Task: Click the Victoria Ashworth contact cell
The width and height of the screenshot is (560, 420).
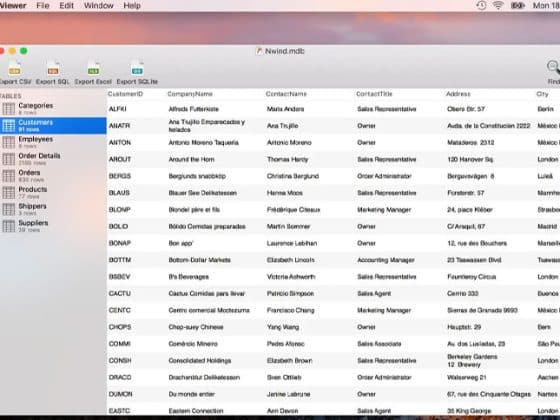Action: (x=291, y=277)
